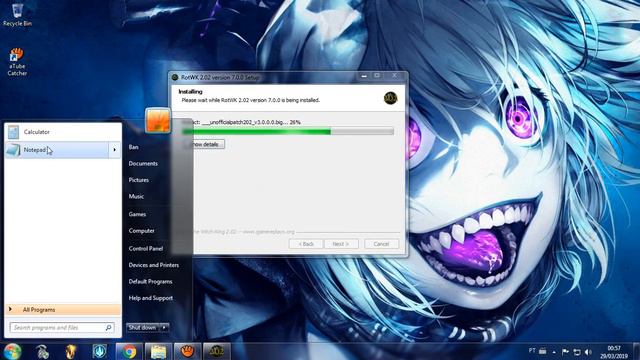
Task: Click the aTube Catcher desktop shortcut
Action: click(x=17, y=62)
